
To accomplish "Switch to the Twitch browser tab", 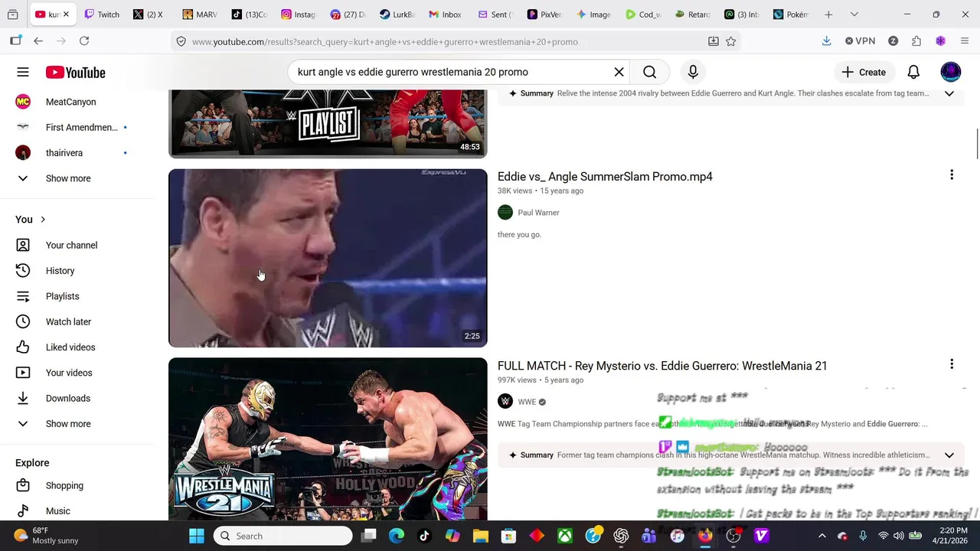I will (102, 15).
